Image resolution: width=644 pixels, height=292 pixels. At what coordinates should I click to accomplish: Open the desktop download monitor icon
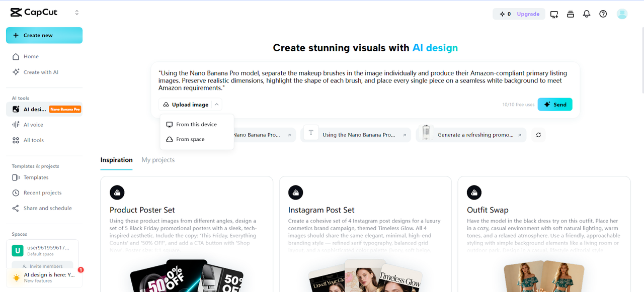[x=554, y=14]
